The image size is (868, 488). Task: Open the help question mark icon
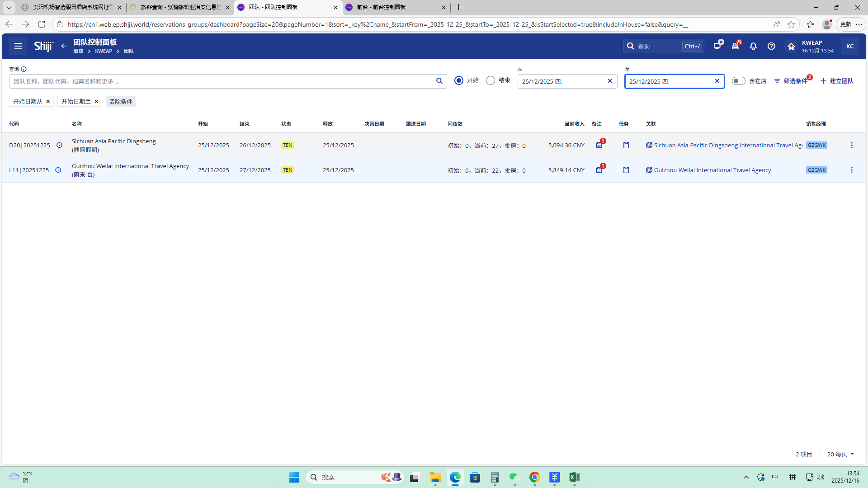coord(771,46)
